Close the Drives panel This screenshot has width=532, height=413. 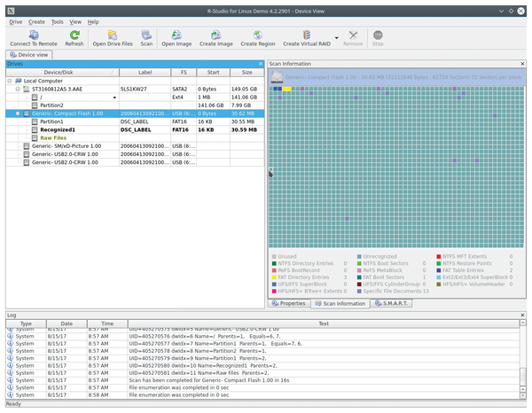261,64
